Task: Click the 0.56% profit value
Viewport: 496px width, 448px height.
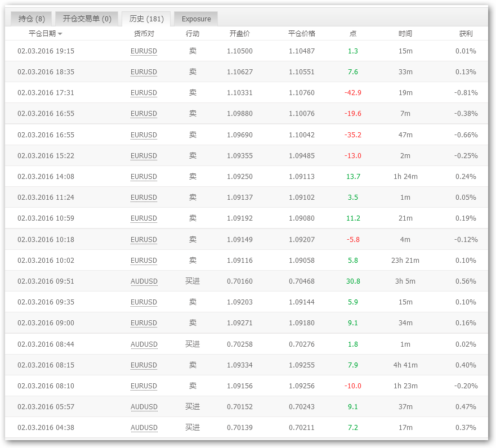Action: pyautogui.click(x=466, y=281)
